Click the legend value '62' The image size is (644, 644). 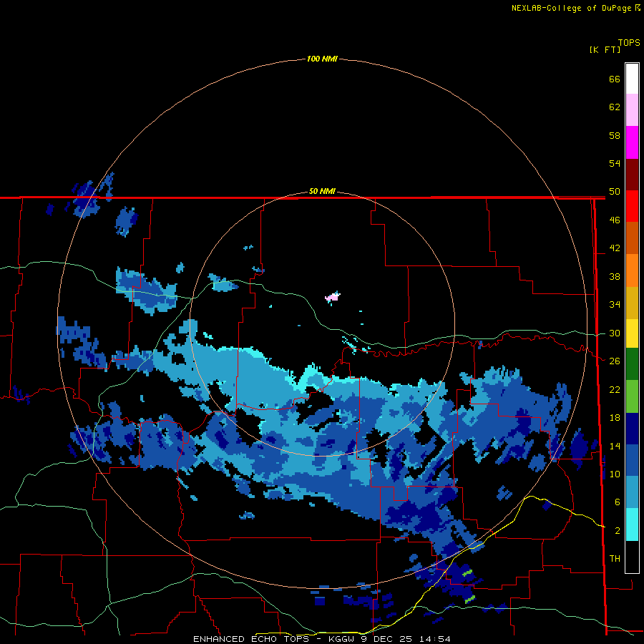point(615,107)
